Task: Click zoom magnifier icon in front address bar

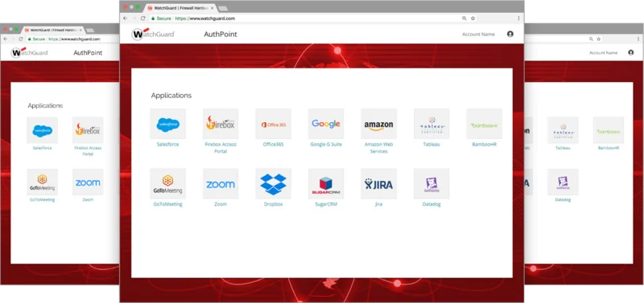Action: [464, 18]
